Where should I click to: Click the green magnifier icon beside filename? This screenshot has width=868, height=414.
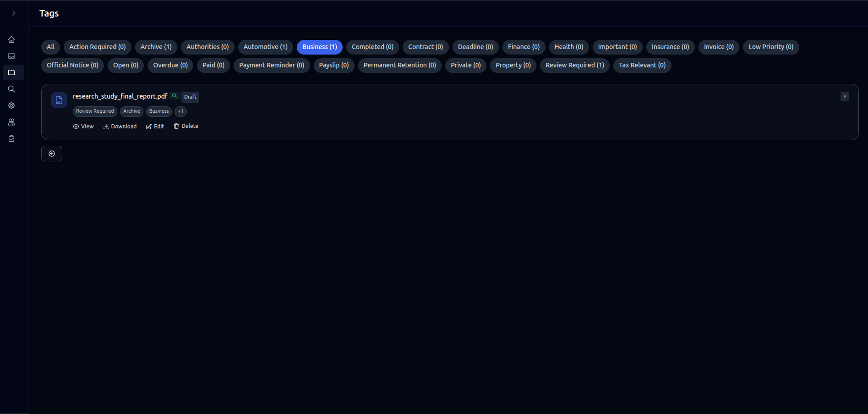coord(175,96)
